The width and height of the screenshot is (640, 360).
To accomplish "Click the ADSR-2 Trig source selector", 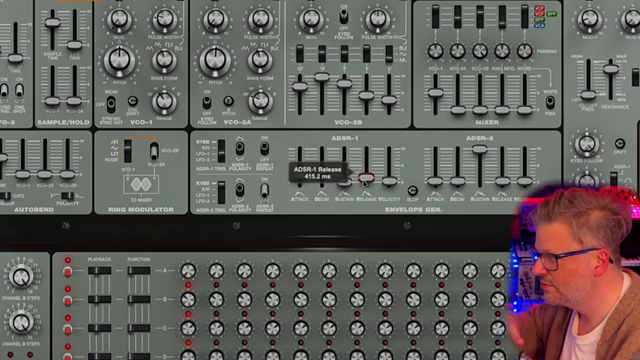I will tap(221, 193).
